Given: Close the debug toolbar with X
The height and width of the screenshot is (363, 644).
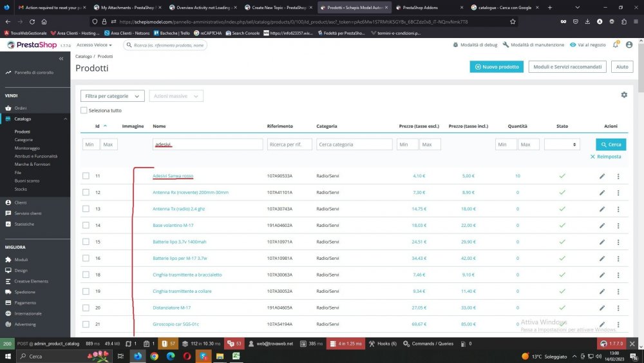Looking at the screenshot, I should (x=632, y=344).
